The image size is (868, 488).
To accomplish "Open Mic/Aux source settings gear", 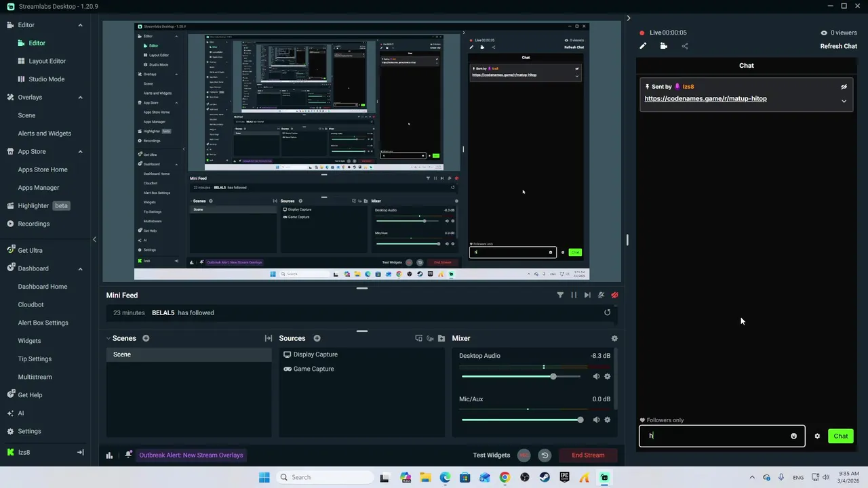I will coord(607,420).
